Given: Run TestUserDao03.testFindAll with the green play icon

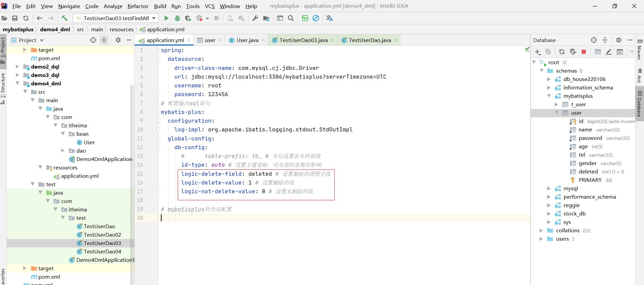Looking at the screenshot, I should pos(166,18).
